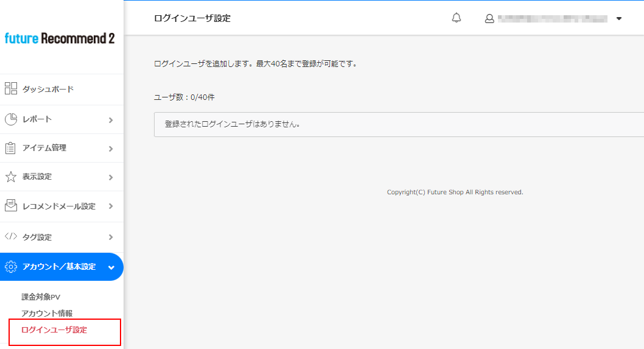
Task: Click the Copyright Future Shop footer text
Action: [455, 192]
